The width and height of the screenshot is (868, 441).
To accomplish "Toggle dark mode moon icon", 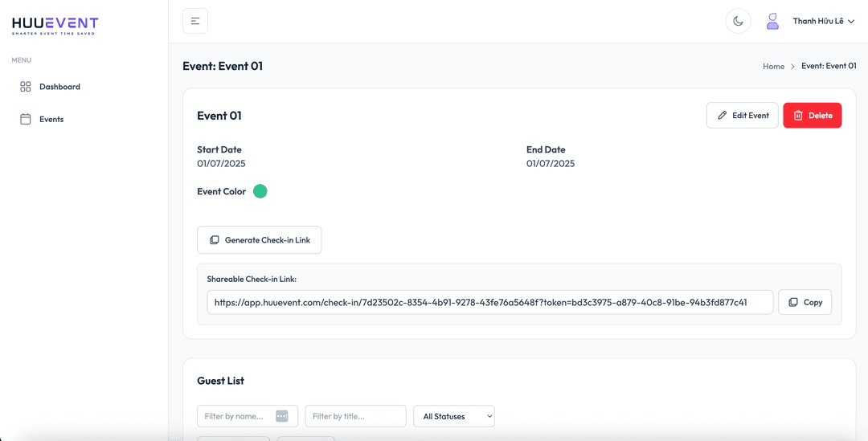I will click(738, 21).
